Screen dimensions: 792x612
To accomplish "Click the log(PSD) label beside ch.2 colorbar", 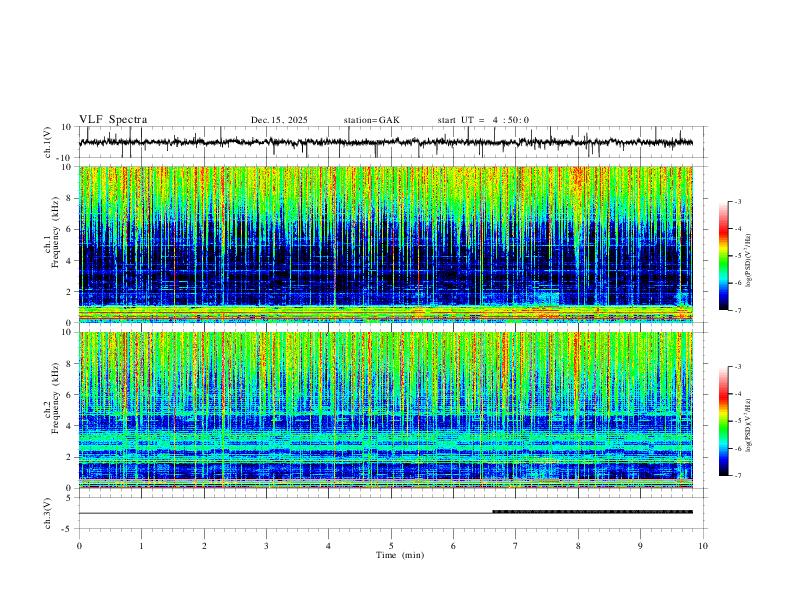I will coord(749,426).
